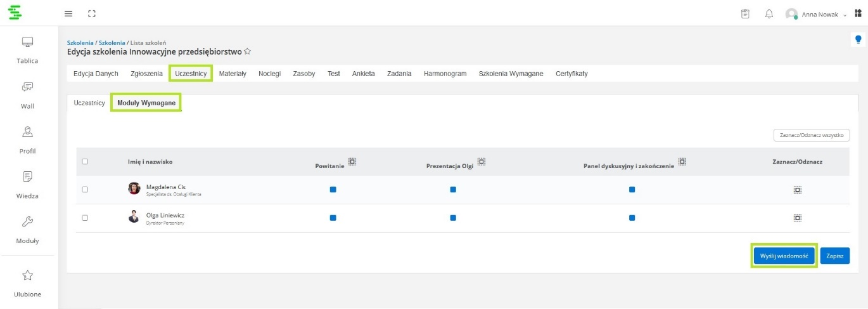
Task: Toggle fullscreen mode icon
Action: tap(92, 13)
